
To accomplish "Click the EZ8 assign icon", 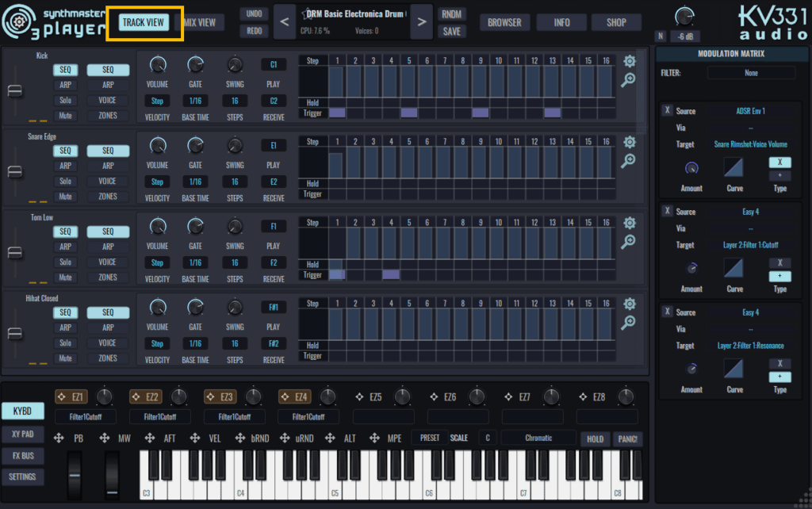I will pyautogui.click(x=583, y=396).
